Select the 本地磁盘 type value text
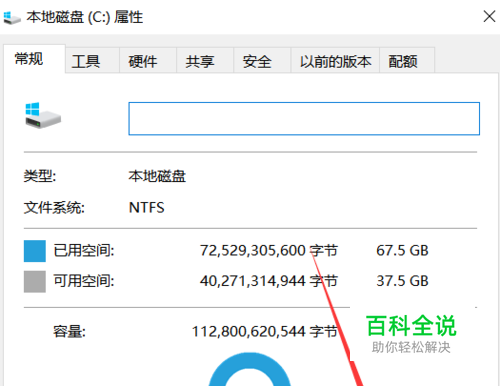This screenshot has width=500, height=386. 157,176
